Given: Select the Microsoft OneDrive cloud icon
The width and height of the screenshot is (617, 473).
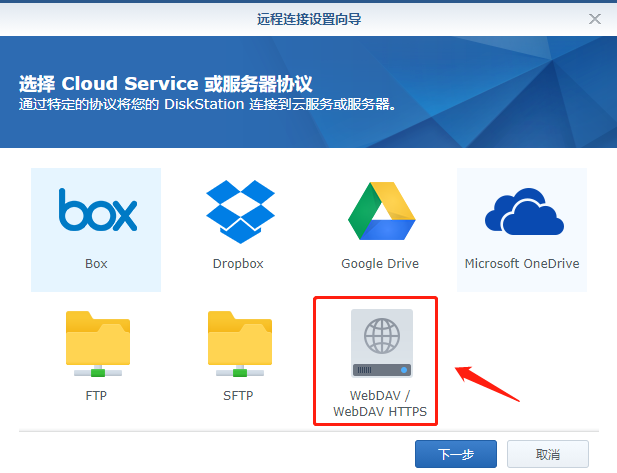Looking at the screenshot, I should tap(524, 211).
